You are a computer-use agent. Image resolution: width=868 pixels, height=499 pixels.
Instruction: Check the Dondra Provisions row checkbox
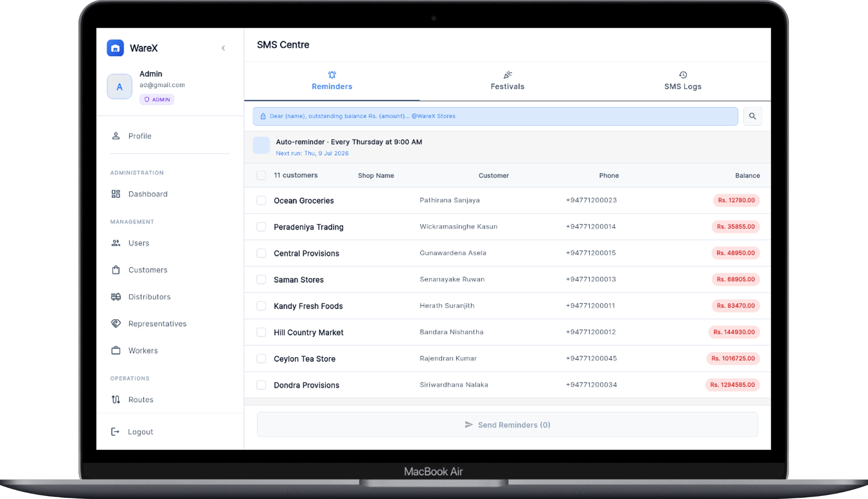261,385
